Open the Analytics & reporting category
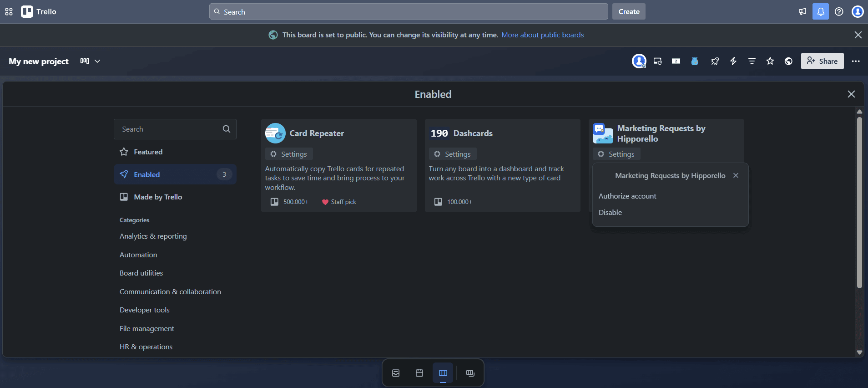The image size is (868, 388). point(153,236)
